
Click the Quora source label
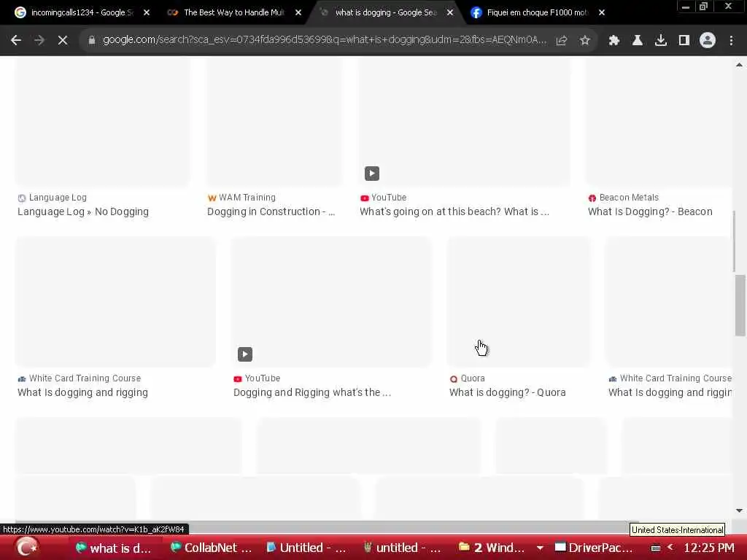[473, 378]
